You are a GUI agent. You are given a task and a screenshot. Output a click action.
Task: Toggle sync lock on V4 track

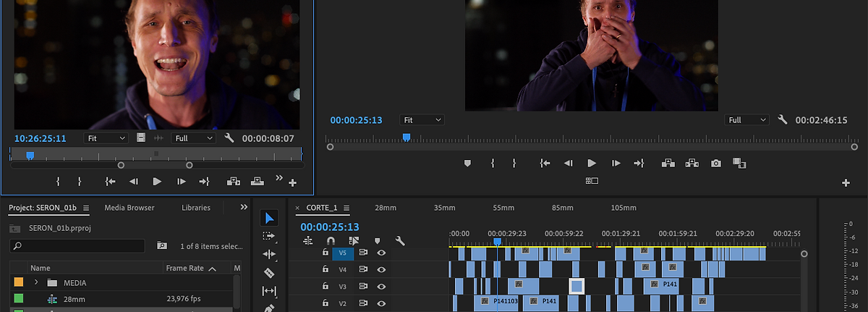click(x=363, y=269)
